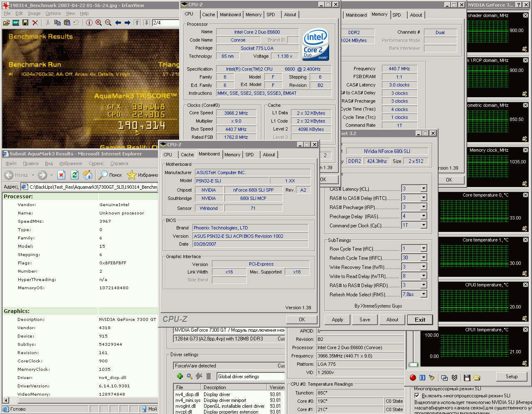Open Избранное favorites star in IE toolbar
This screenshot has height=414, width=532.
point(143,175)
